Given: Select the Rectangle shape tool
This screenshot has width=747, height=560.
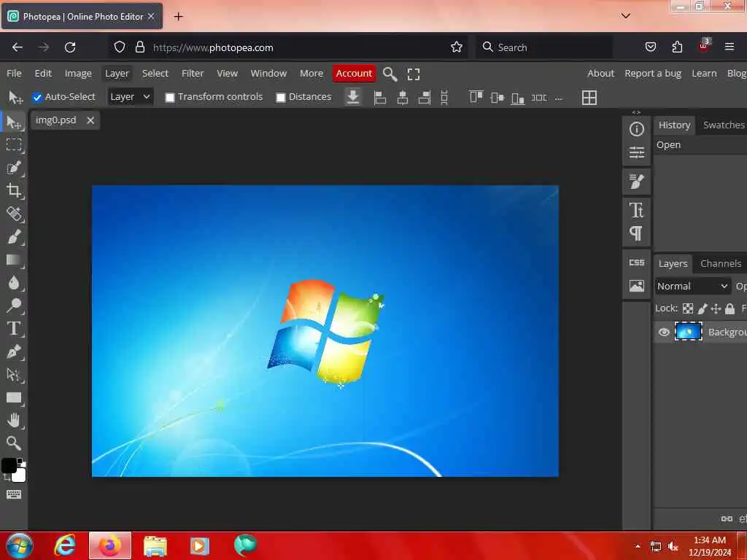Looking at the screenshot, I should click(14, 397).
